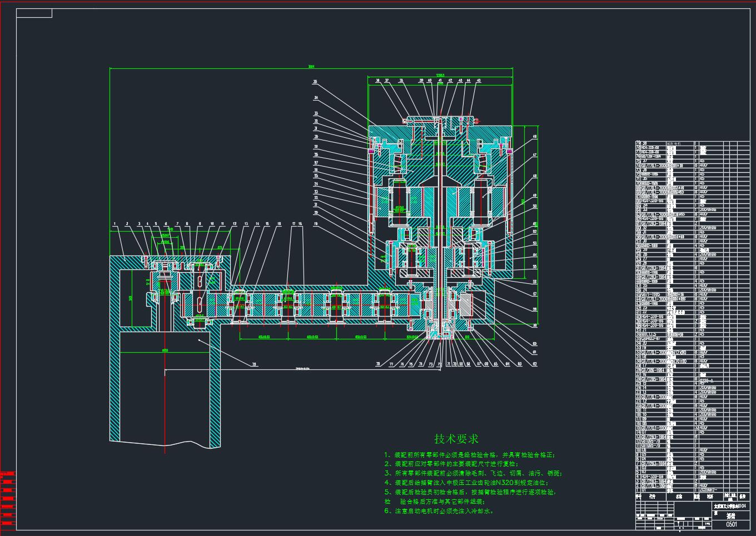Click part callout number 19 label
756x536 pixels.
(x=316, y=224)
